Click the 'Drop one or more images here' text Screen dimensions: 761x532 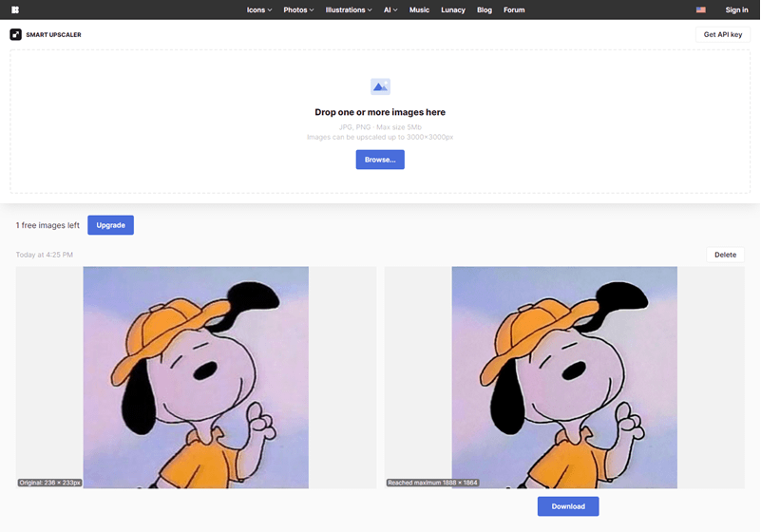pos(380,112)
